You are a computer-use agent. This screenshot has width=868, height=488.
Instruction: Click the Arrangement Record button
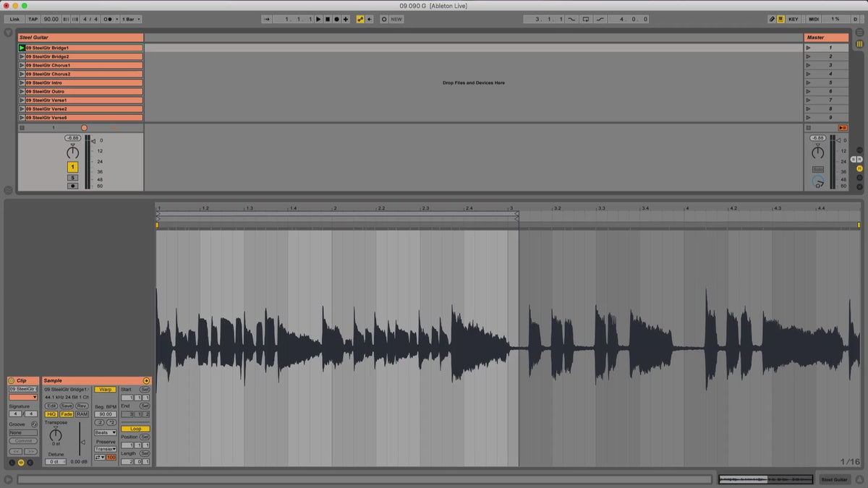[336, 19]
